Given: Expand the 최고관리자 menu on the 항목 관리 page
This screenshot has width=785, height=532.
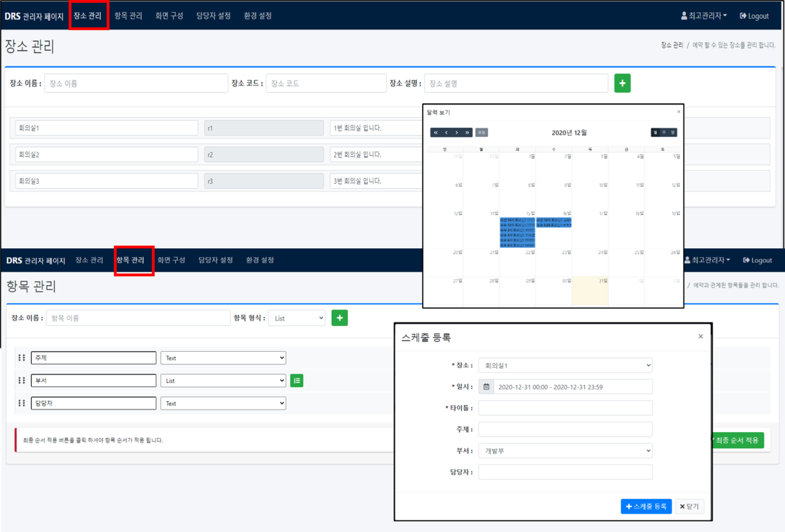Looking at the screenshot, I should [x=707, y=260].
